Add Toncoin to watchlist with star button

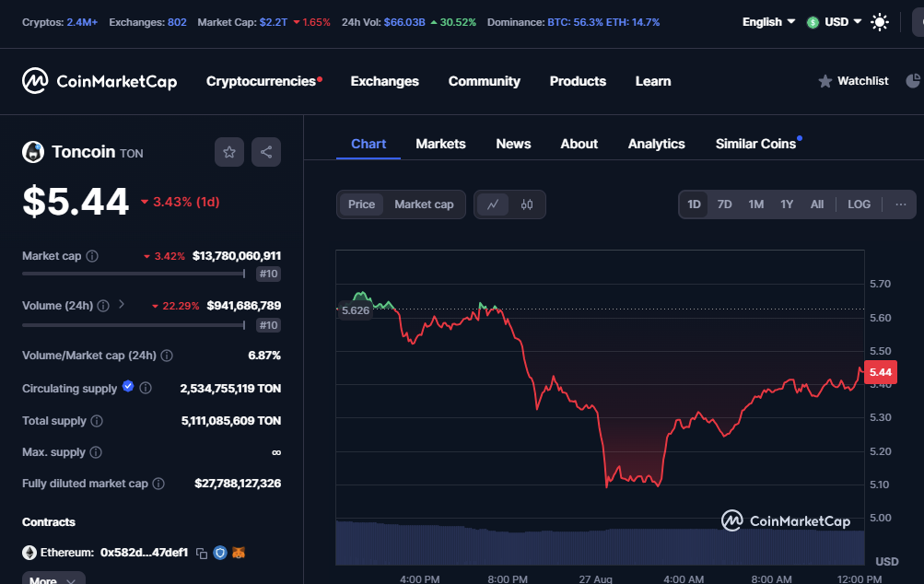[x=229, y=152]
